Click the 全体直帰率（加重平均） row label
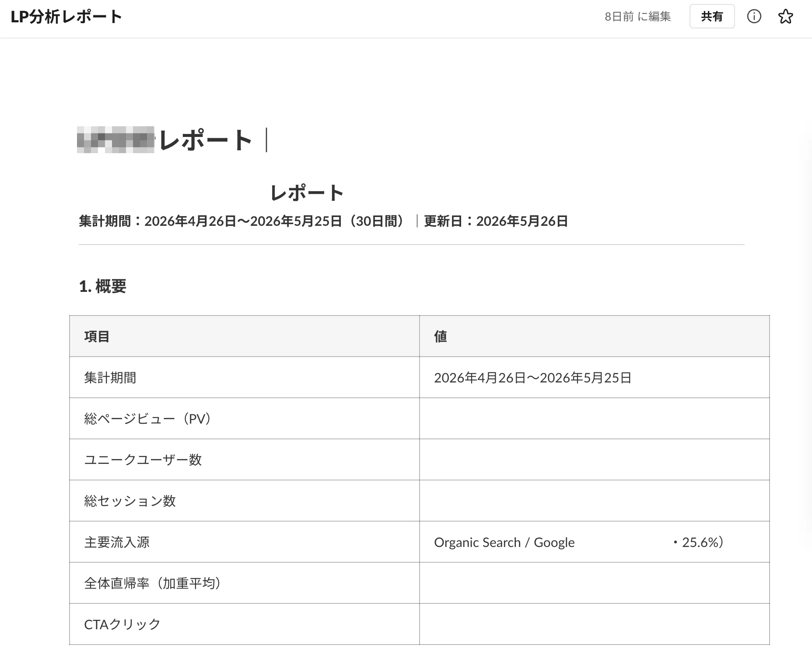The width and height of the screenshot is (812, 652). (x=152, y=583)
